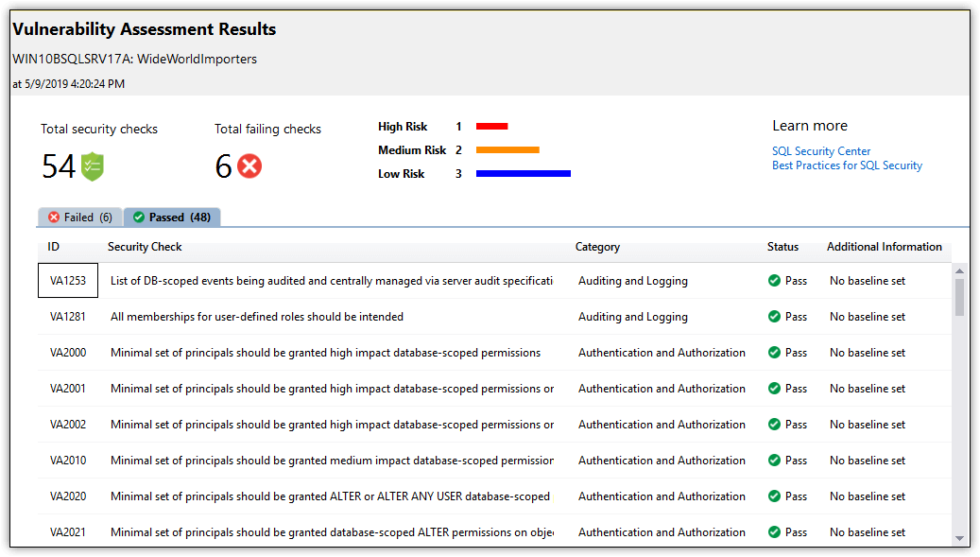The width and height of the screenshot is (980, 557).
Task: Switch to the Failed (6) tab
Action: pos(80,217)
